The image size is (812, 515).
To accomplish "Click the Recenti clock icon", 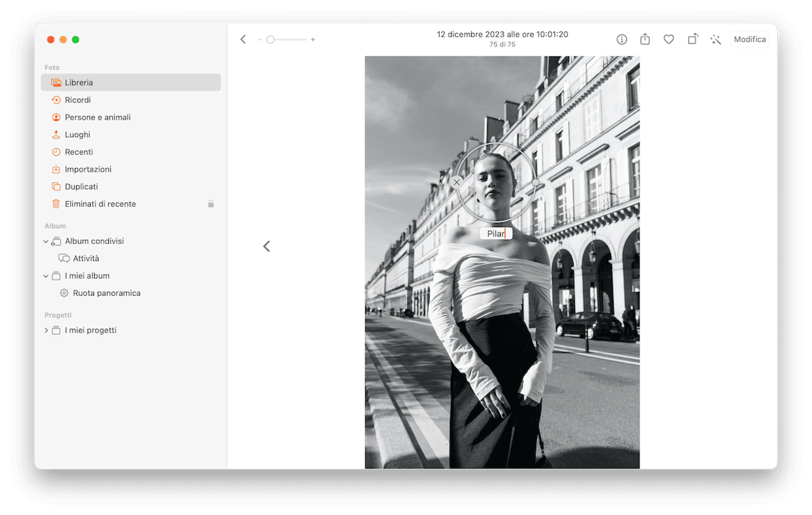I will point(56,152).
